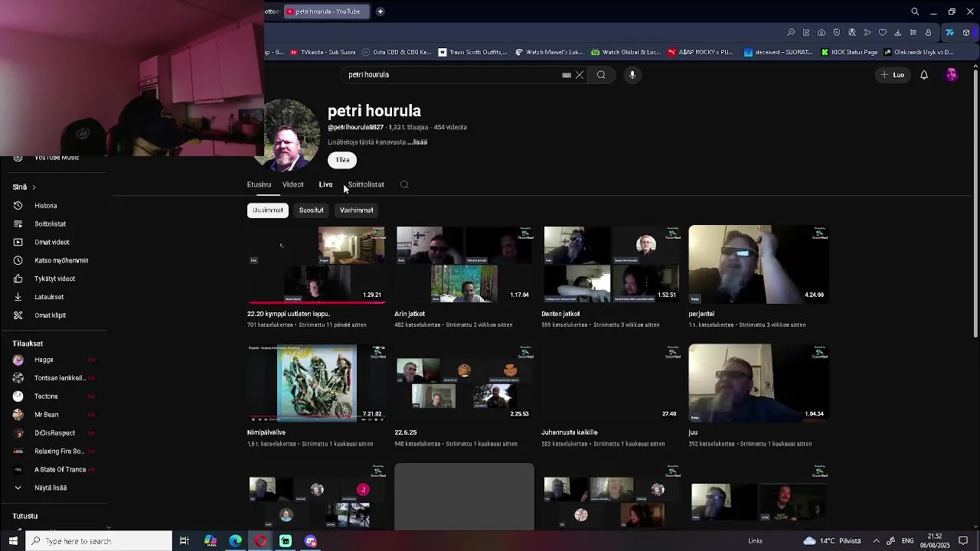This screenshot has width=980, height=551.
Task: Select the Vanhimmat sort chip
Action: tap(357, 210)
